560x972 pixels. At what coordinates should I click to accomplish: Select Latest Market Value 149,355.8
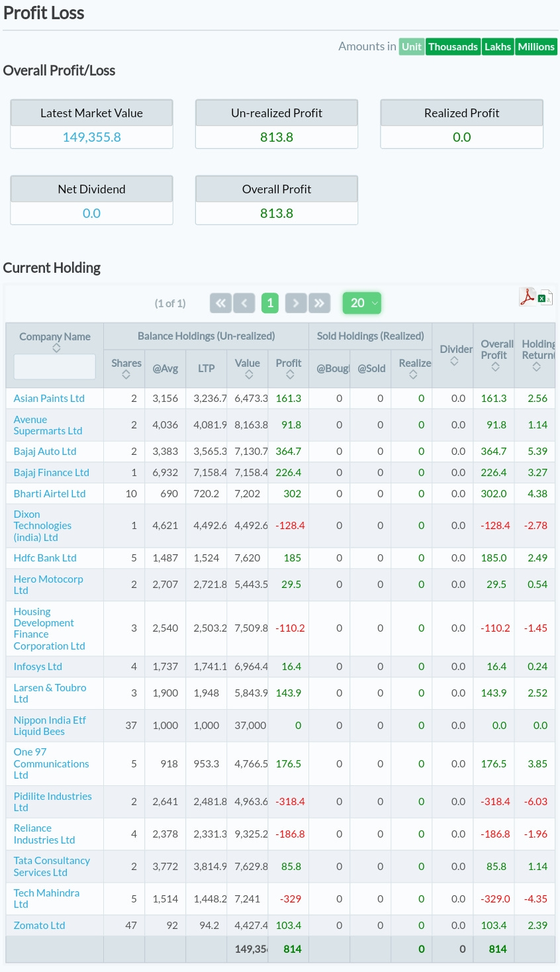(91, 137)
